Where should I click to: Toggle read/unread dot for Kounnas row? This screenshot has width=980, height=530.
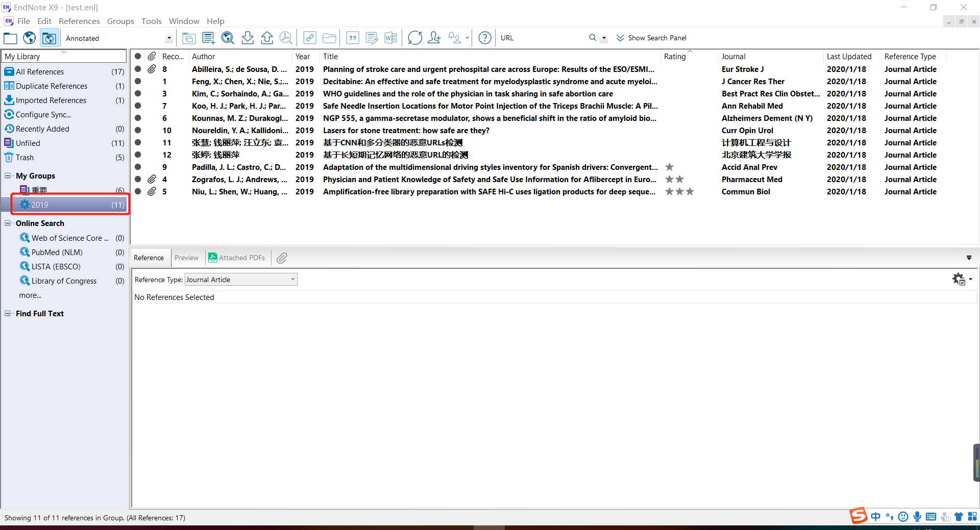click(x=138, y=118)
